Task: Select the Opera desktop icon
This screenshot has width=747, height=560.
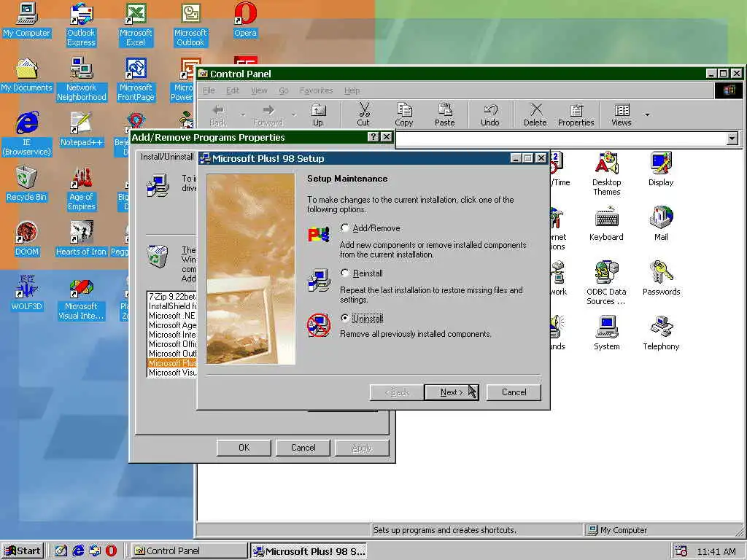Action: pyautogui.click(x=245, y=20)
